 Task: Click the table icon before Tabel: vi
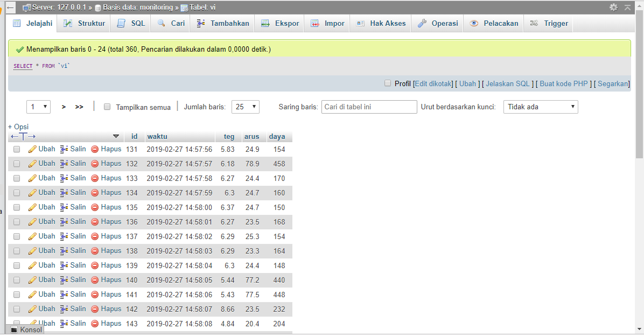pyautogui.click(x=184, y=8)
